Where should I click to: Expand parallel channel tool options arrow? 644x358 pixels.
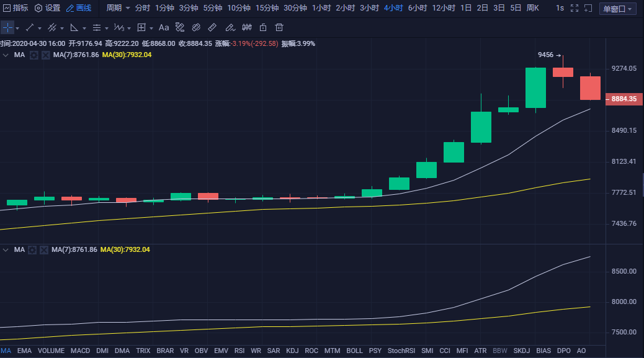click(62, 29)
